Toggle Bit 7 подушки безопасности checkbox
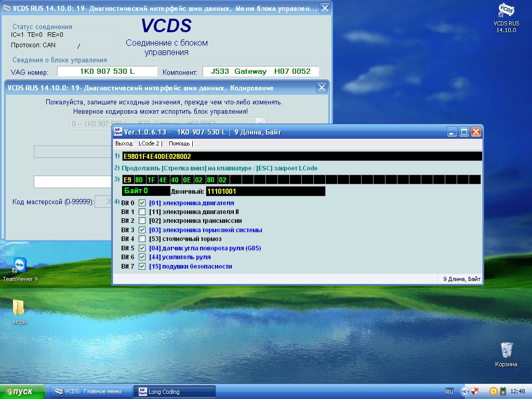Viewport: 532px width, 399px height. tap(142, 267)
